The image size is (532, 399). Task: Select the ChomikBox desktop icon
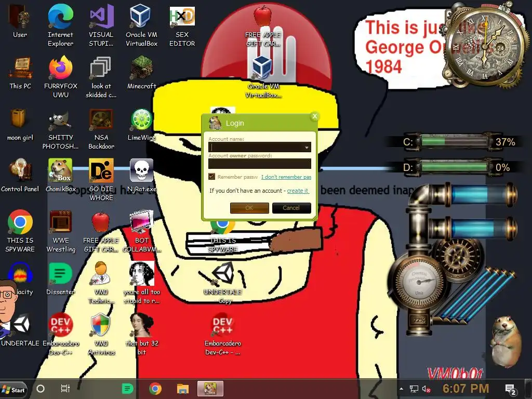pyautogui.click(x=60, y=176)
